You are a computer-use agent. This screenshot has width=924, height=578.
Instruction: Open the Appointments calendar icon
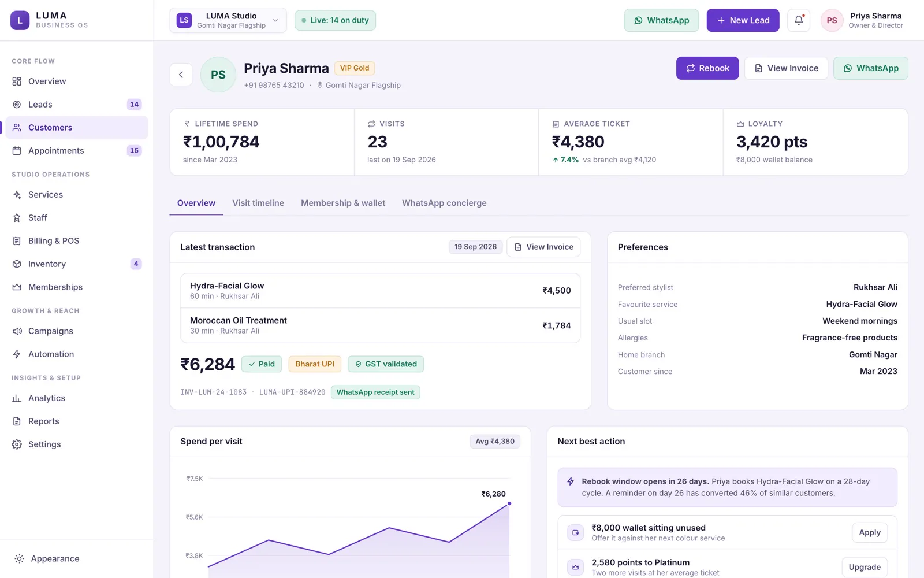pos(17,151)
